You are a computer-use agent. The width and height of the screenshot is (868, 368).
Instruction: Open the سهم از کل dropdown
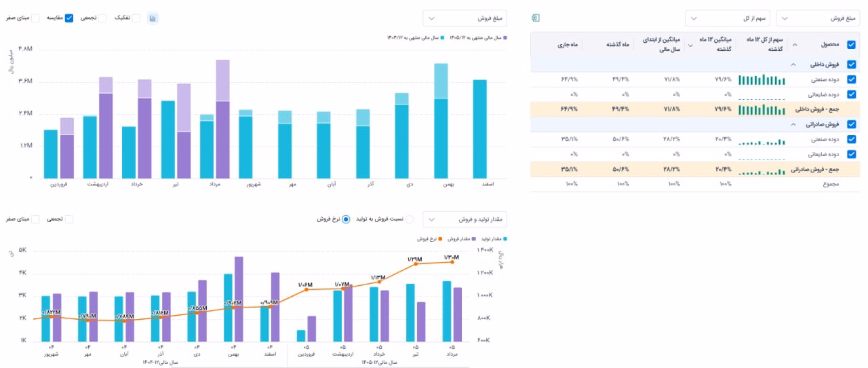click(x=727, y=18)
